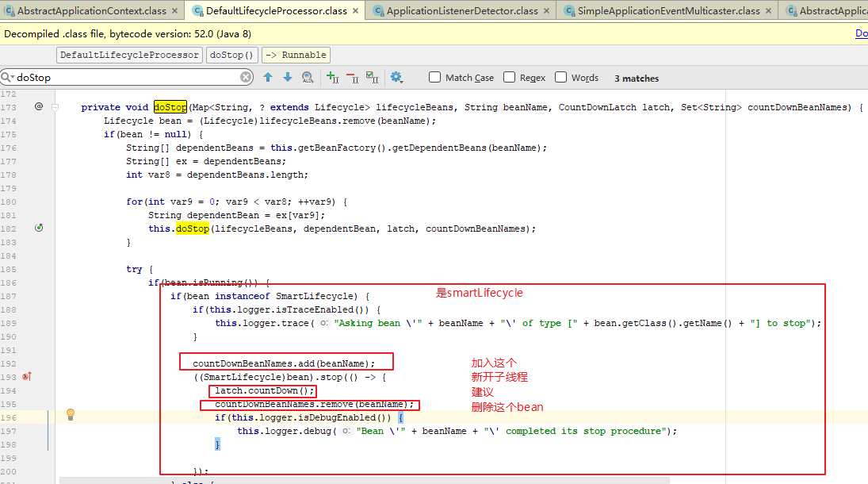The height and width of the screenshot is (484, 868).
Task: Jump to previous occurrence with the up arrow
Action: click(x=267, y=77)
